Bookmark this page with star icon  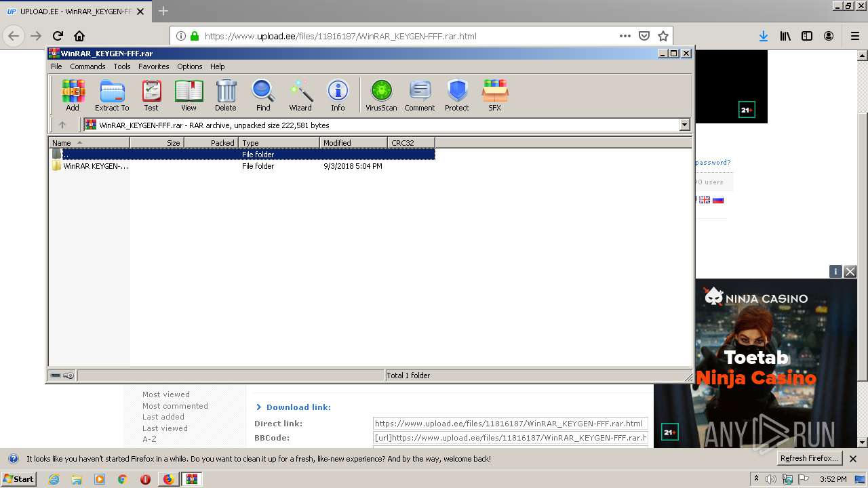[663, 36]
